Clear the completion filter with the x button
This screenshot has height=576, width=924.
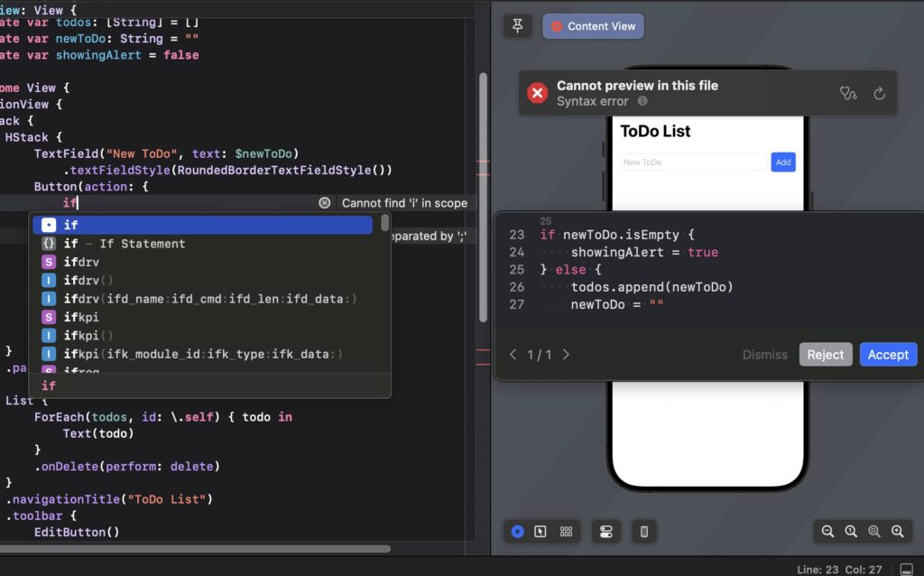pyautogui.click(x=325, y=202)
